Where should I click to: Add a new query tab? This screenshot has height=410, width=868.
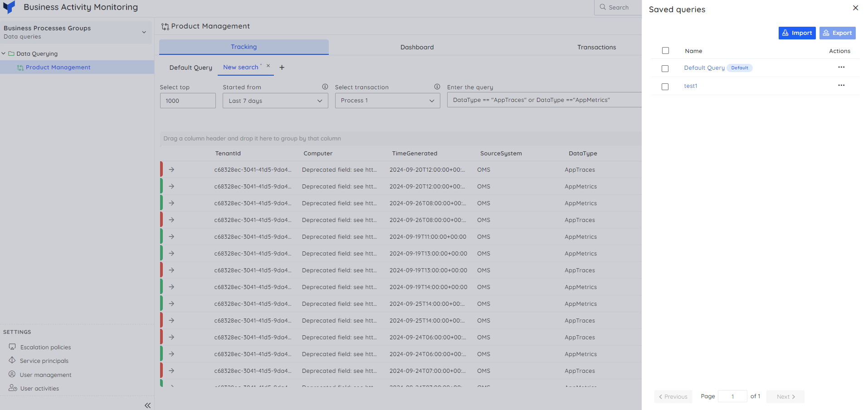[x=282, y=68]
